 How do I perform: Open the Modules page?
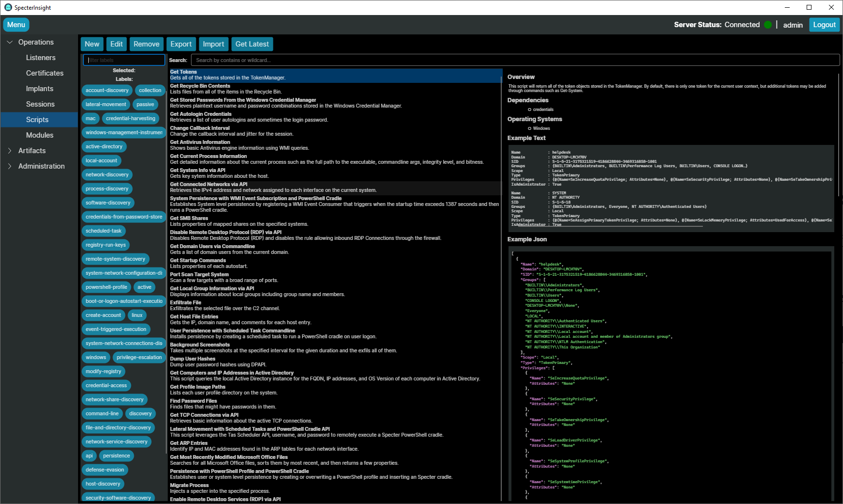point(40,135)
